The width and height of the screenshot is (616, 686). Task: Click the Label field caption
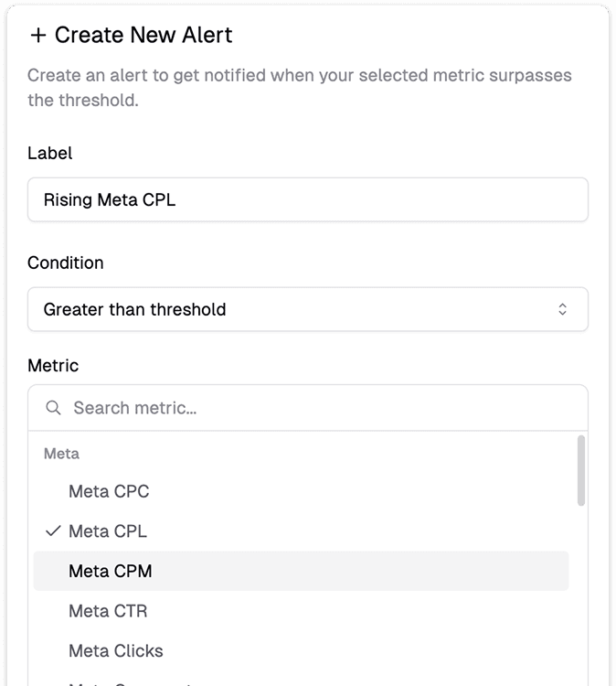(50, 154)
